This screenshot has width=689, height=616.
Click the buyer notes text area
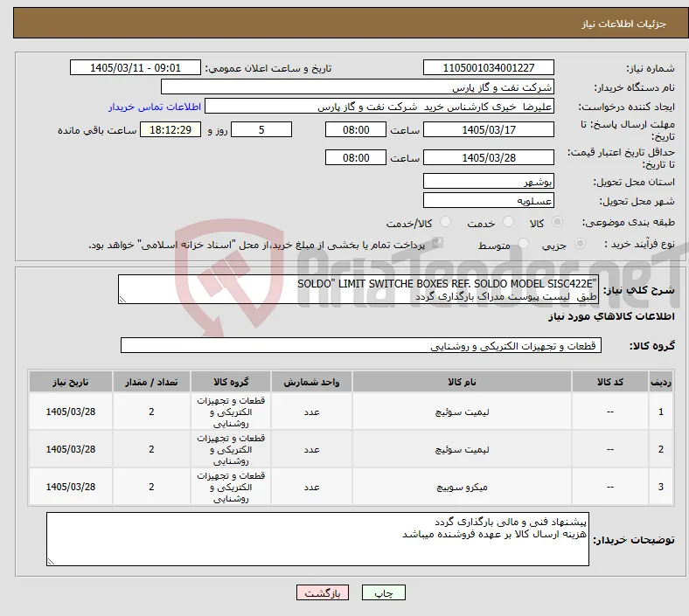(x=317, y=539)
